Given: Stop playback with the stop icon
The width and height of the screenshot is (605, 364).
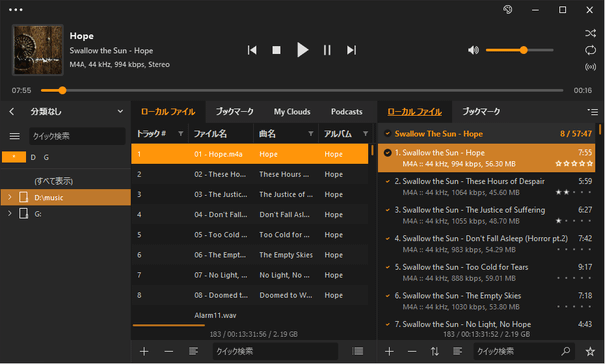Looking at the screenshot, I should pyautogui.click(x=276, y=50).
